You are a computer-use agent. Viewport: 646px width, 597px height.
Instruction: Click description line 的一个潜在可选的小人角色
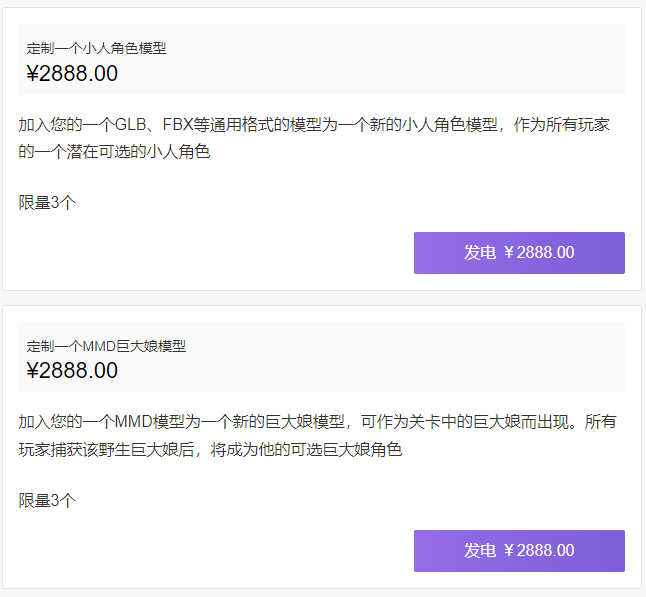pyautogui.click(x=115, y=152)
